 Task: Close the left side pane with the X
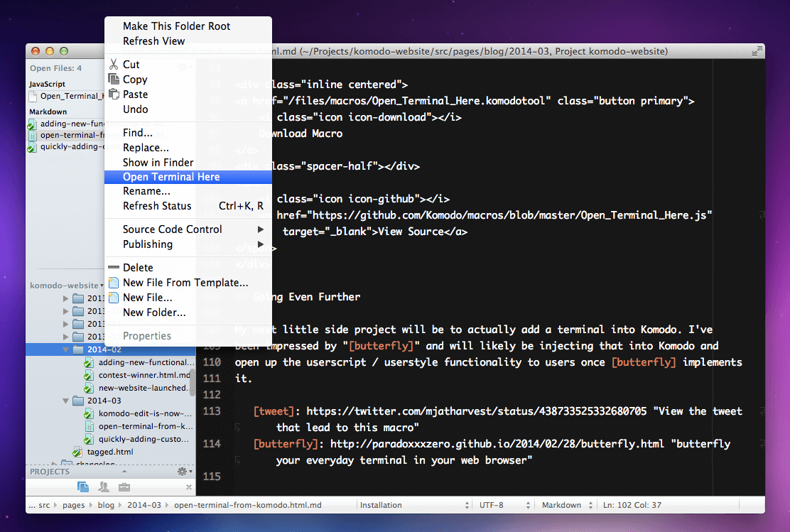pos(188,487)
